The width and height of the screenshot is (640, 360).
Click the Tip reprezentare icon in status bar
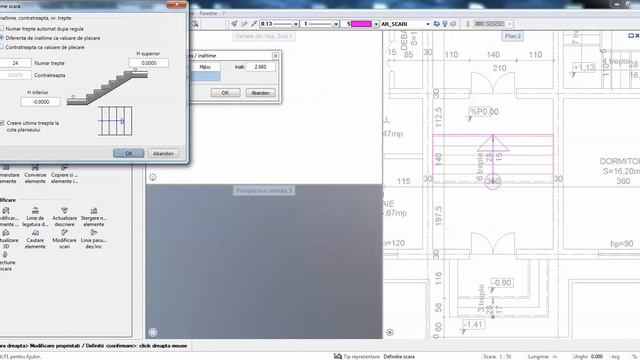tap(338, 356)
